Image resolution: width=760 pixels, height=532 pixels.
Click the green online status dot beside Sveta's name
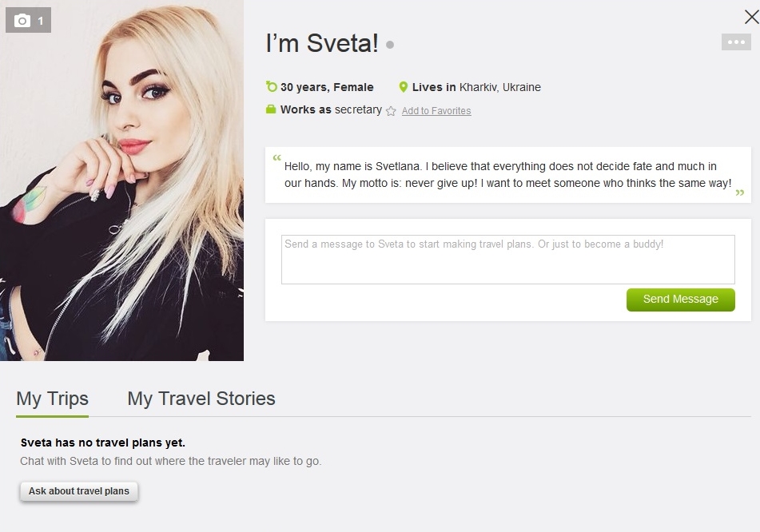pos(389,45)
